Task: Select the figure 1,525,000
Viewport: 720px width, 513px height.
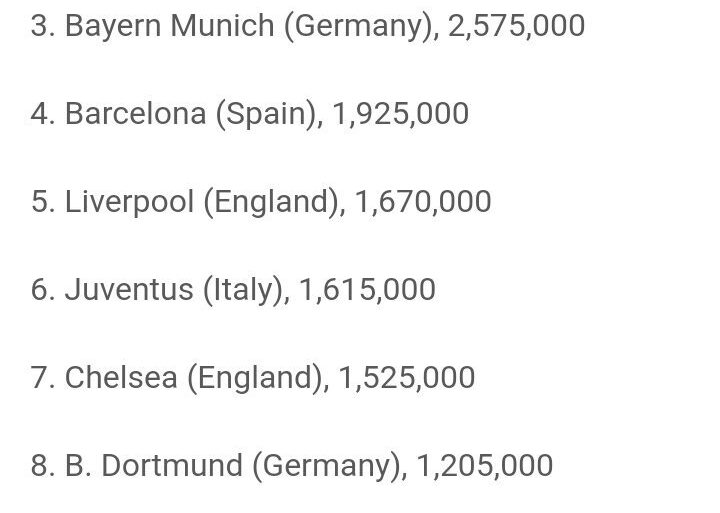Action: click(406, 378)
